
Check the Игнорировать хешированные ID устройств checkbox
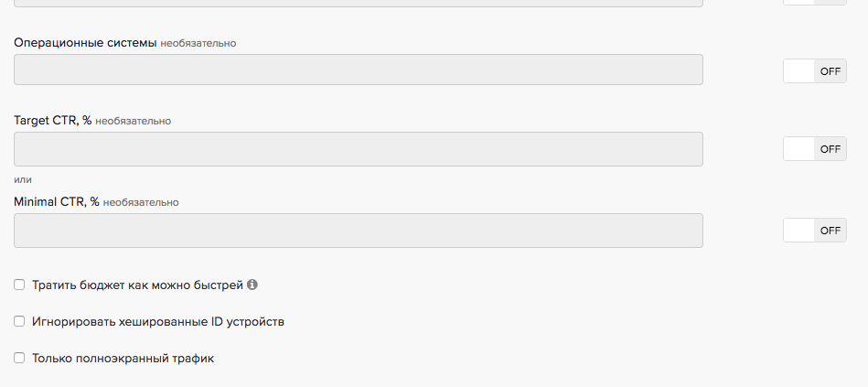(x=19, y=322)
